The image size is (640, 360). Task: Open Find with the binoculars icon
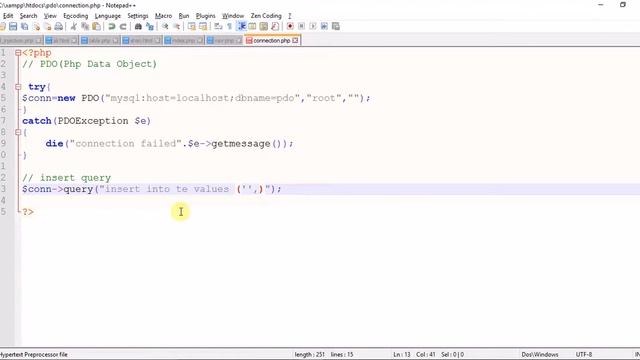138,27
